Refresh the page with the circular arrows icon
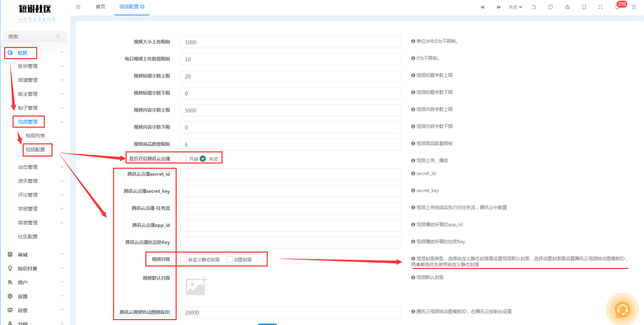The height and width of the screenshot is (325, 644). (550, 7)
